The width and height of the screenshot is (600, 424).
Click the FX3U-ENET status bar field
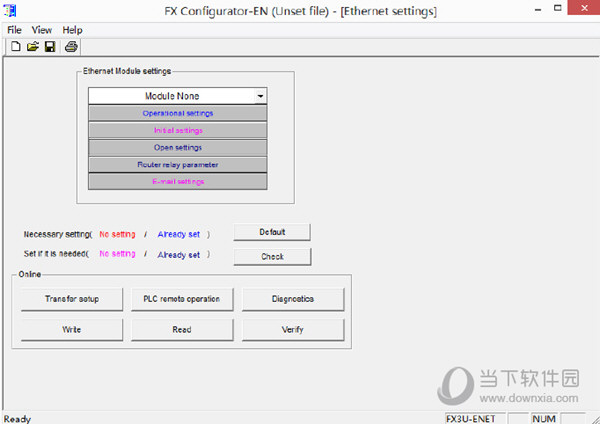(475, 419)
